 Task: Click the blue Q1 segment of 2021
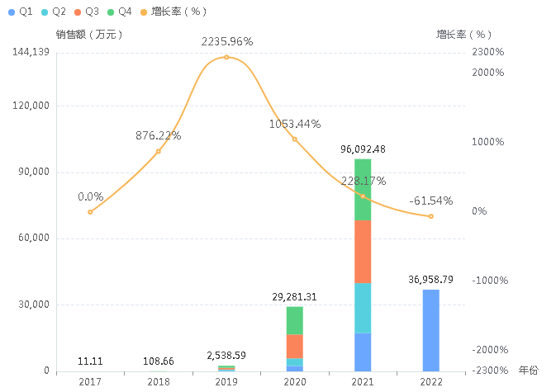(363, 352)
